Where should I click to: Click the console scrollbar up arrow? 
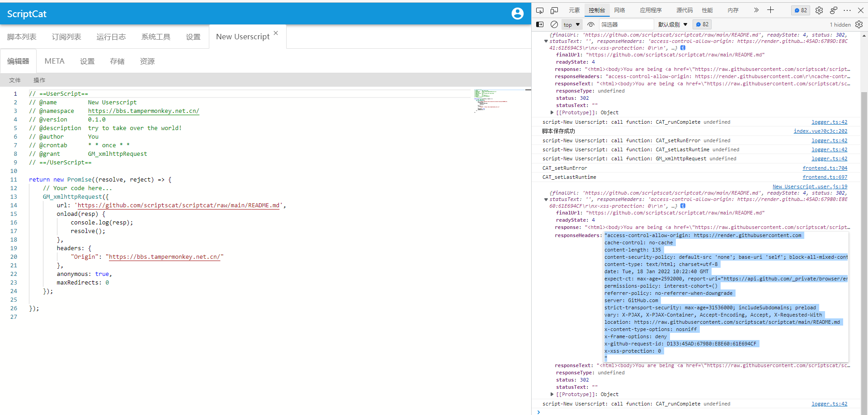864,35
